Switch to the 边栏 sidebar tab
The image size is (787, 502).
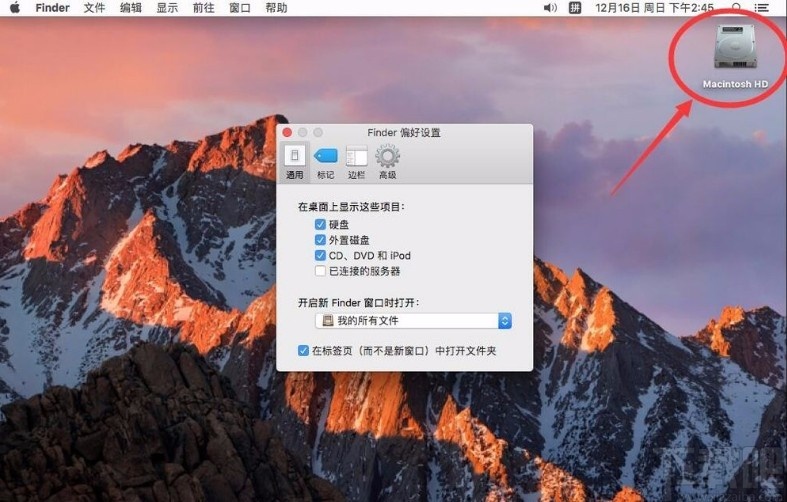point(356,162)
